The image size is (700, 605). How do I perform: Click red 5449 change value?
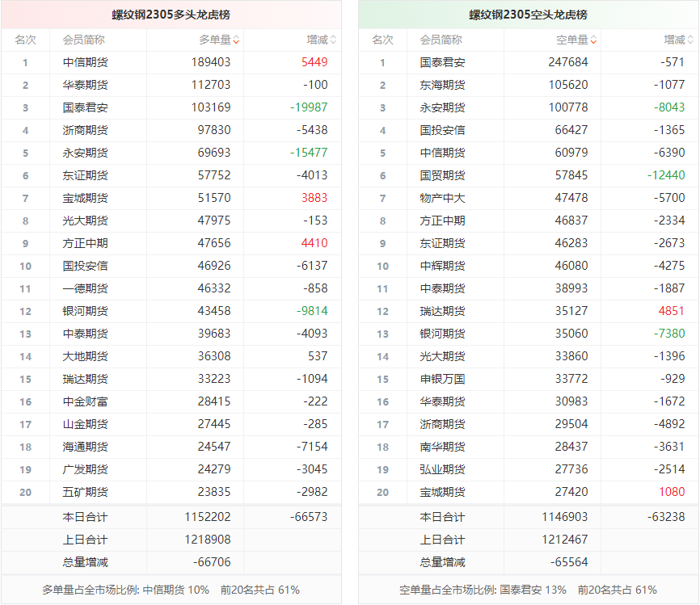[x=314, y=62]
